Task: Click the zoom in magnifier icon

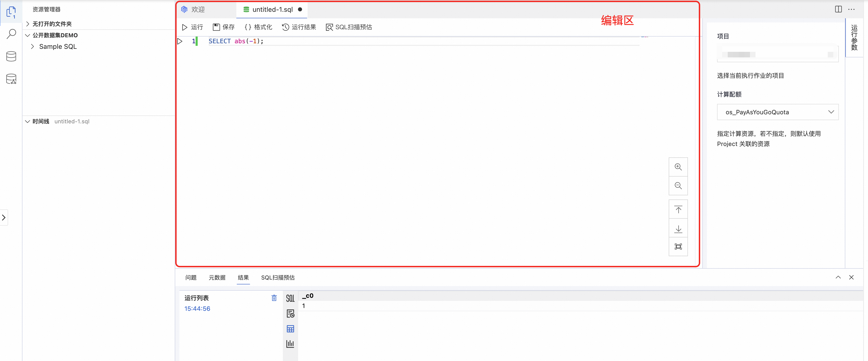Action: click(x=678, y=167)
